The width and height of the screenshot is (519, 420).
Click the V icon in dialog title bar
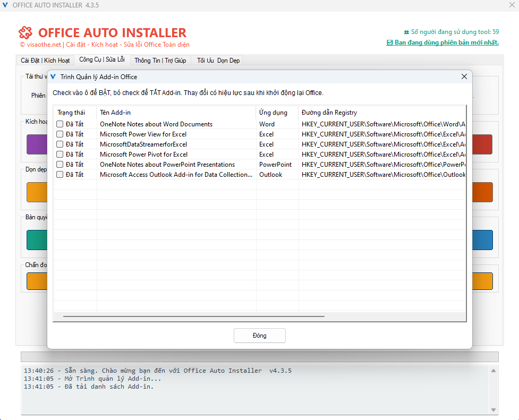(53, 77)
